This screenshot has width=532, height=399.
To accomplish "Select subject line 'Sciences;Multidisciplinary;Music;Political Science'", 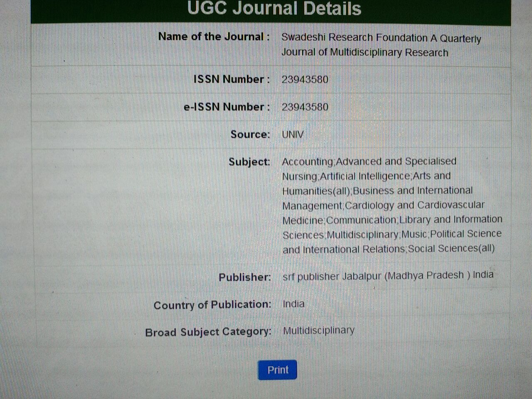I will (x=392, y=234).
